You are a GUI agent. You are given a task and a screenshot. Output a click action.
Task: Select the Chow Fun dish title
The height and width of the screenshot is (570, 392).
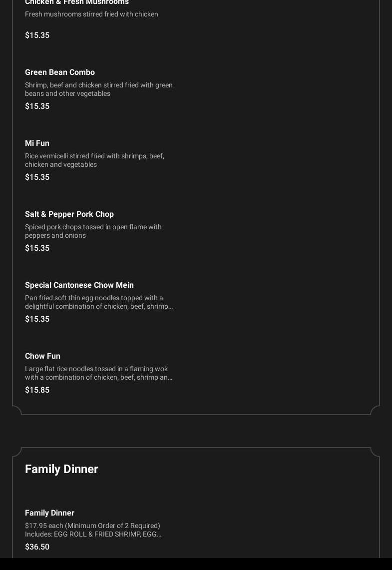click(x=42, y=356)
